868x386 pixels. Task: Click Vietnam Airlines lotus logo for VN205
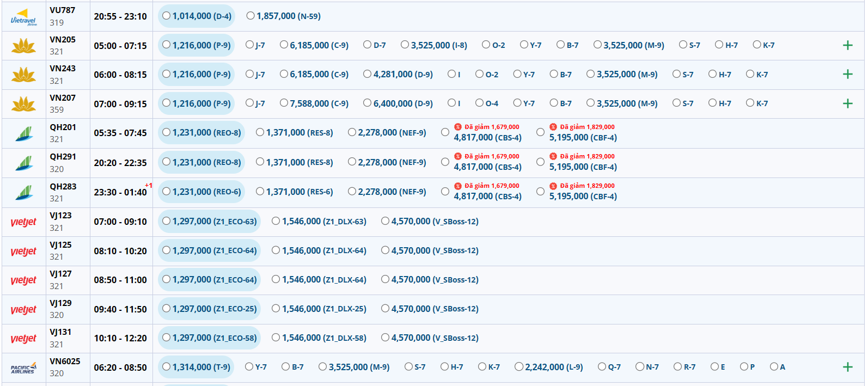[24, 46]
